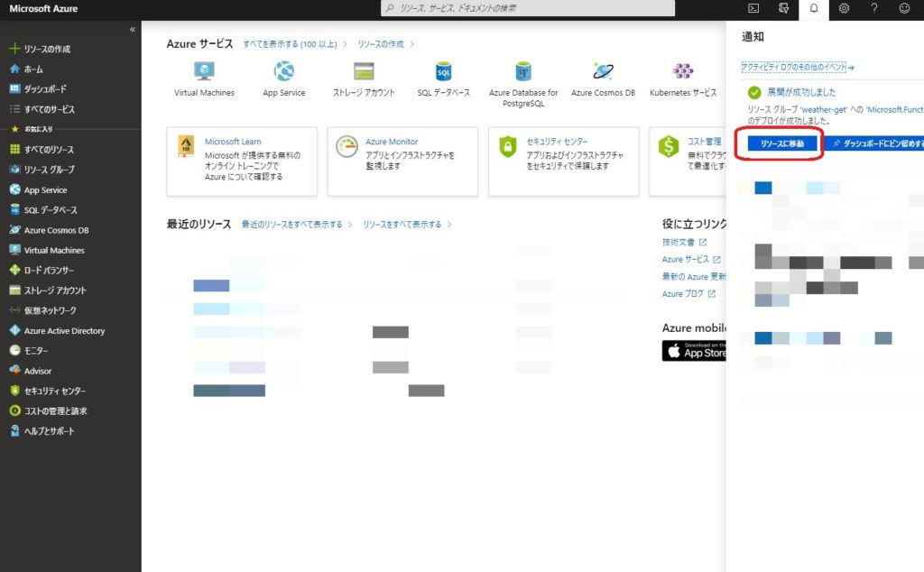The width and height of the screenshot is (924, 572).
Task: Open directory and subscription filter icon
Action: [783, 8]
